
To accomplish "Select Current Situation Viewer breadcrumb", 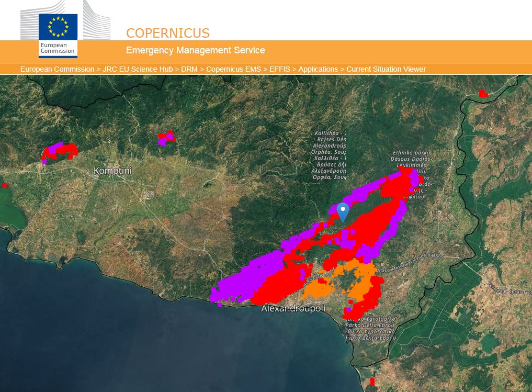I will click(x=386, y=69).
